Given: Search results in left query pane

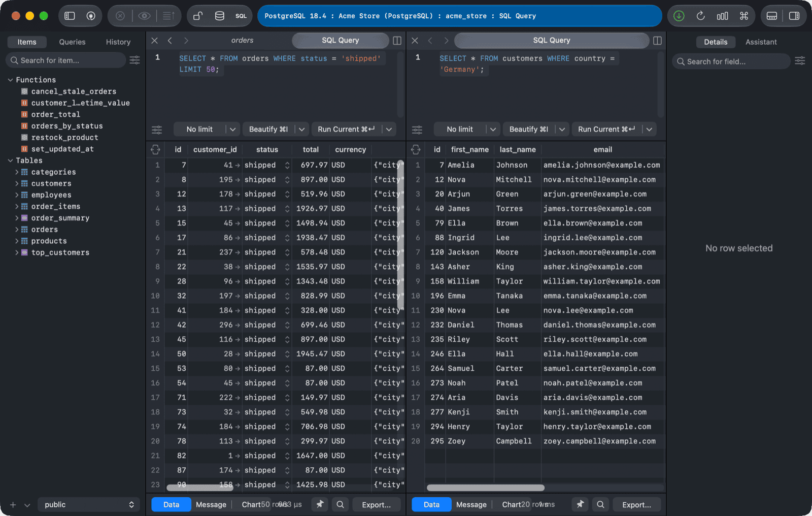Looking at the screenshot, I should 340,504.
